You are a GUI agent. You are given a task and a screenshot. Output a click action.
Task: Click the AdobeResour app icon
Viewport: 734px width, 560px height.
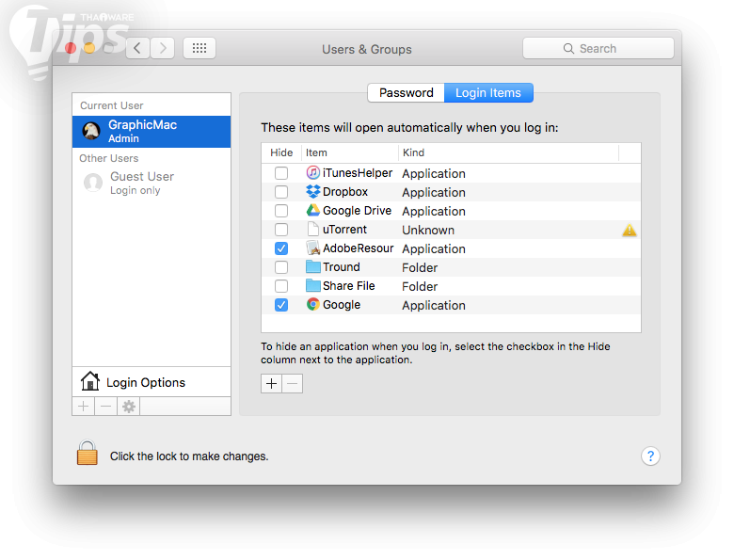point(312,248)
